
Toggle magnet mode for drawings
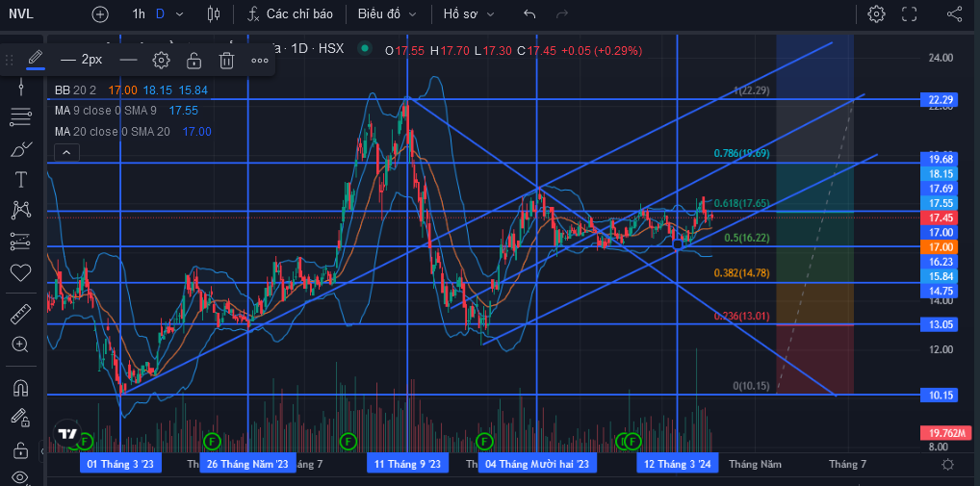click(20, 388)
